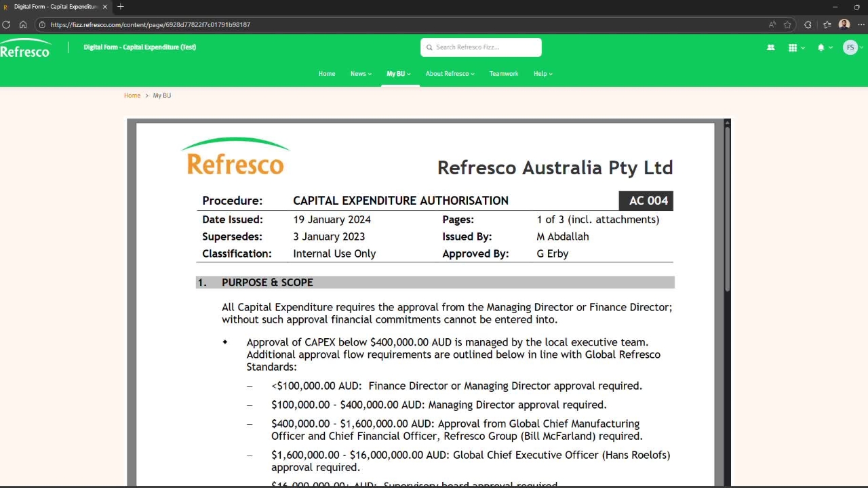Image resolution: width=868 pixels, height=488 pixels.
Task: Open the browser profile picture
Action: (844, 24)
